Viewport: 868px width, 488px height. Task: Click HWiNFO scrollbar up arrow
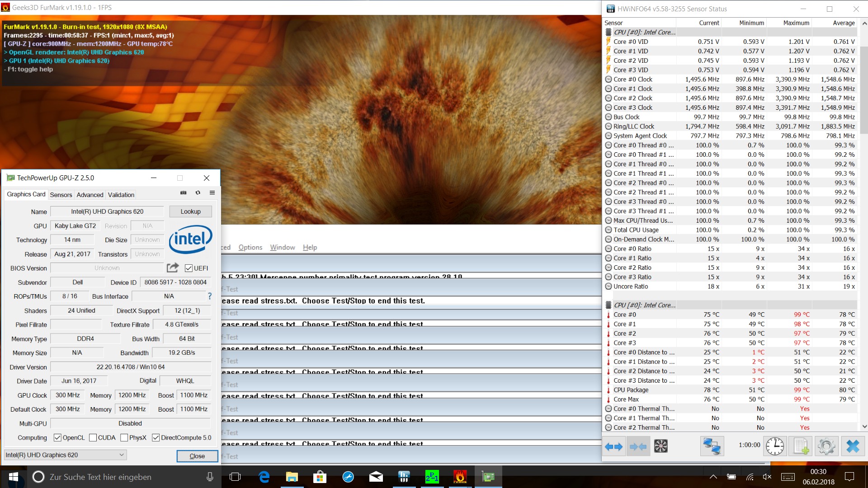click(864, 23)
